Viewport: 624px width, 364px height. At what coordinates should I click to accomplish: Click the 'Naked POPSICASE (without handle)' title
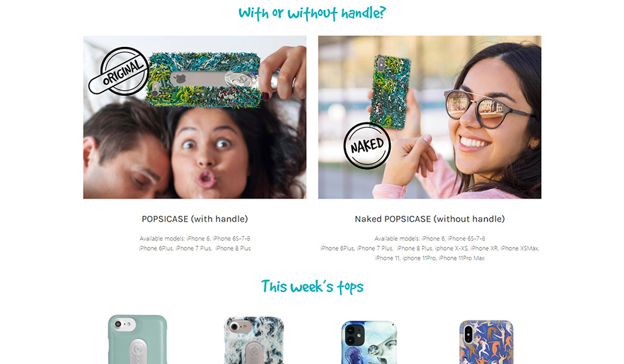(x=430, y=219)
